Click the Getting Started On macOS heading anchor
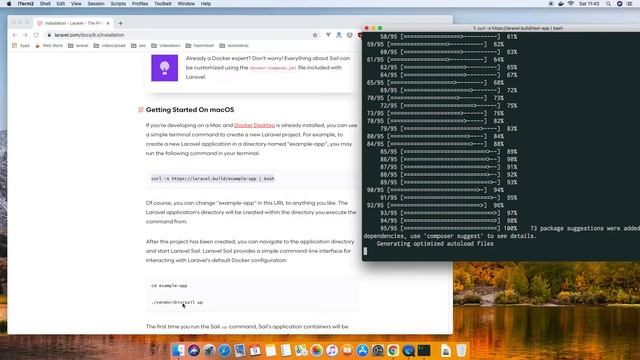 tap(141, 110)
